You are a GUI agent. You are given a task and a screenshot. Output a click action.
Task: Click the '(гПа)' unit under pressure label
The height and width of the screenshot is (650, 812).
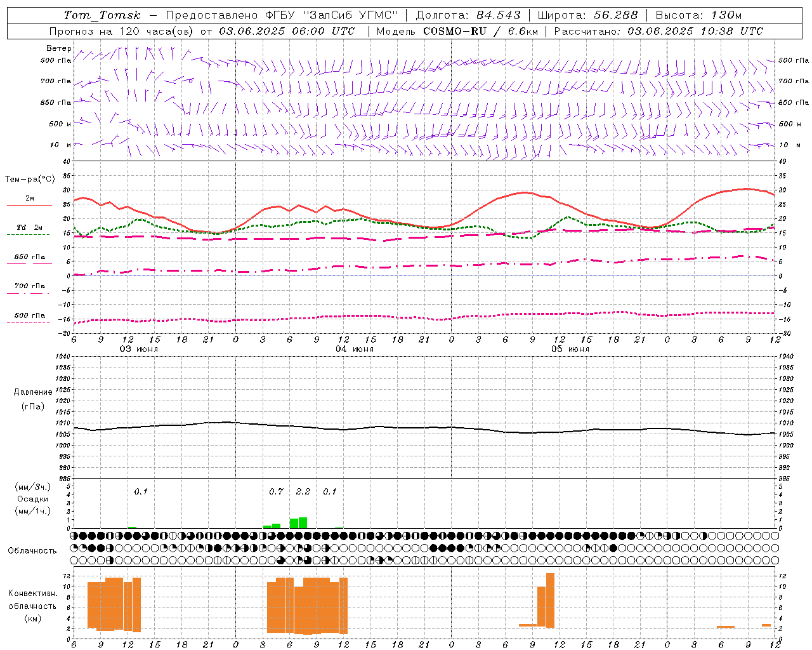pos(33,406)
